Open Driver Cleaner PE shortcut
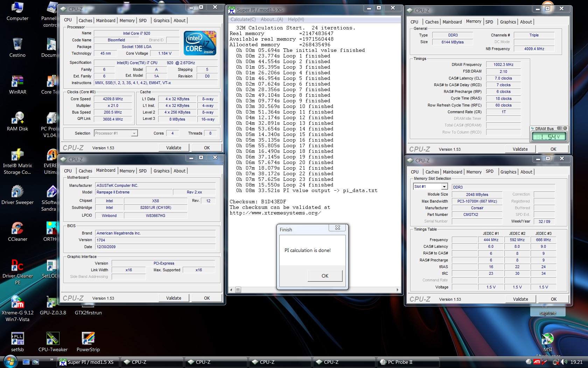The height and width of the screenshot is (368, 588). pyautogui.click(x=17, y=272)
